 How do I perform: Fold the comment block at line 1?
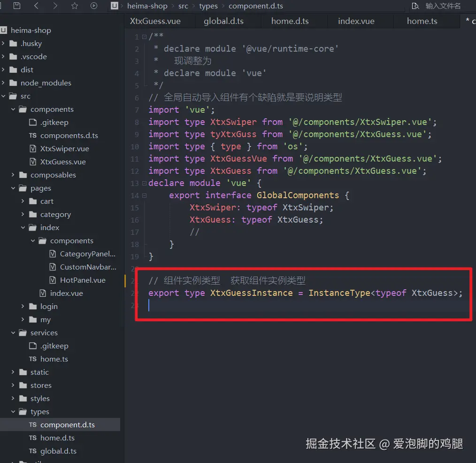(x=144, y=37)
